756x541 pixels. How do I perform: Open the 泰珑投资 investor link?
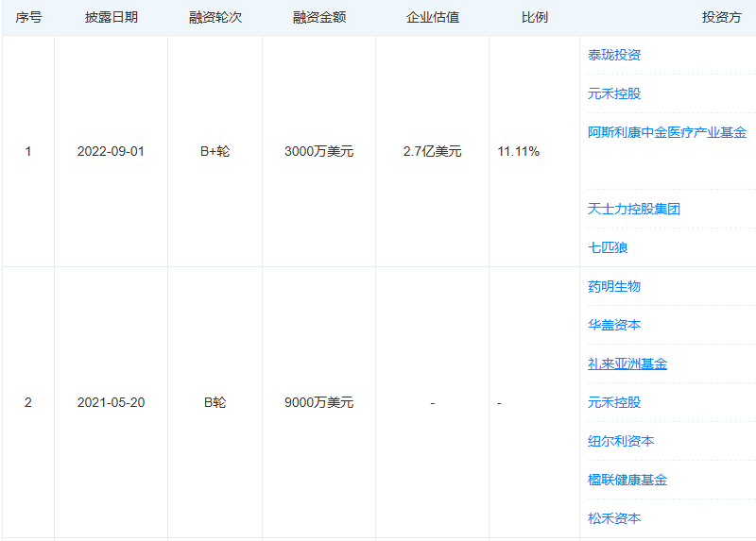click(613, 55)
